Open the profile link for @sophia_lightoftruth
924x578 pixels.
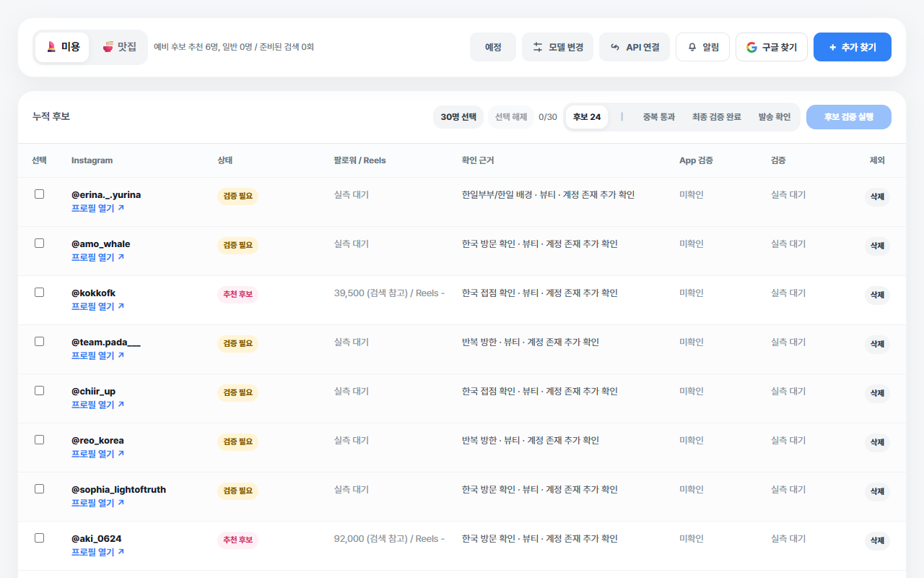coord(98,503)
